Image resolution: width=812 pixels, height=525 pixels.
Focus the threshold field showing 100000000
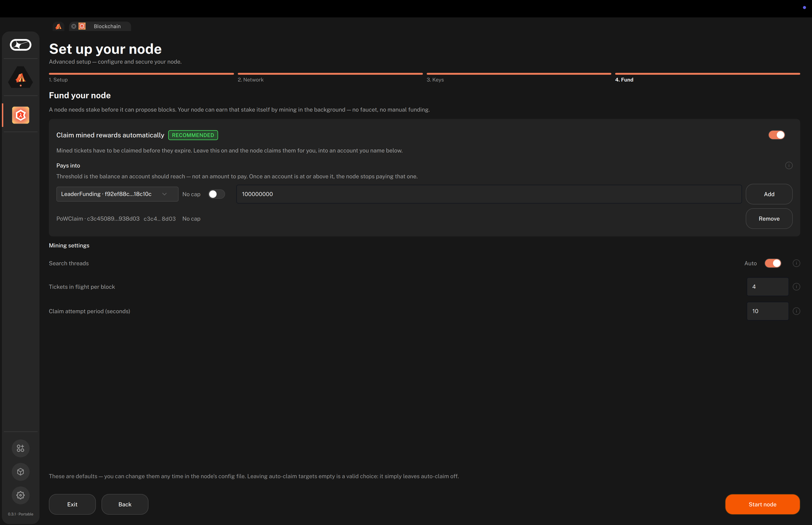pos(489,194)
